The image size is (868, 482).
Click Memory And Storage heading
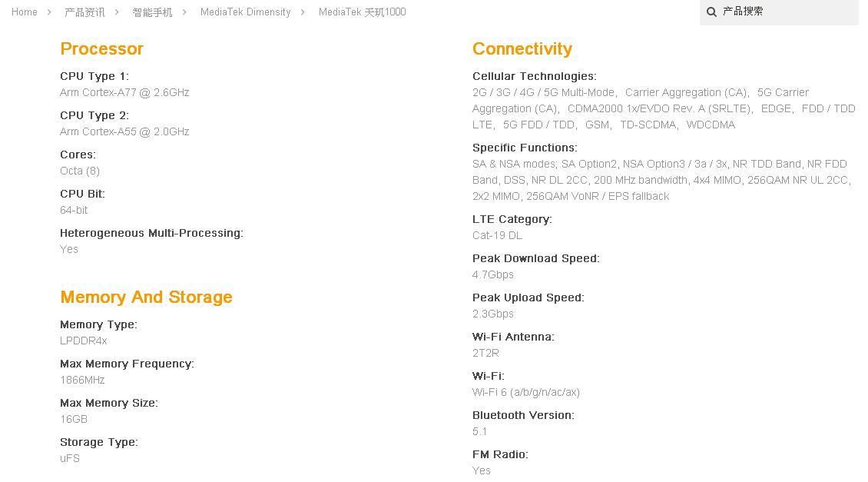146,297
